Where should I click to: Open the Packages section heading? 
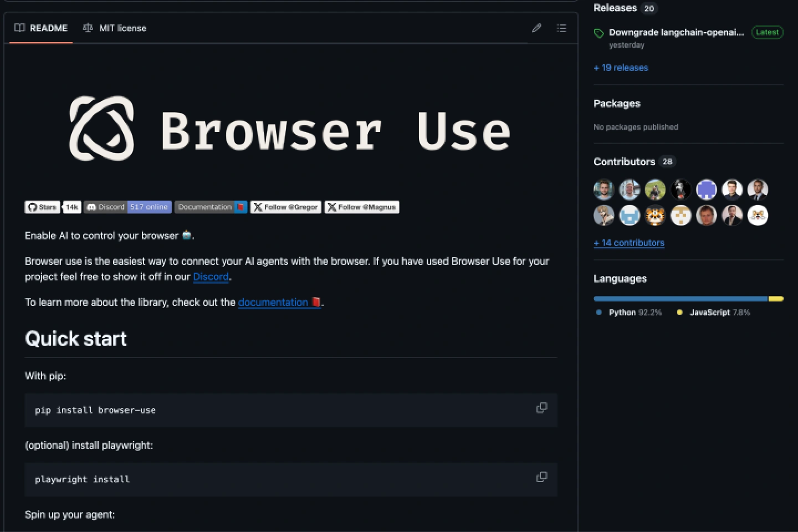point(617,104)
